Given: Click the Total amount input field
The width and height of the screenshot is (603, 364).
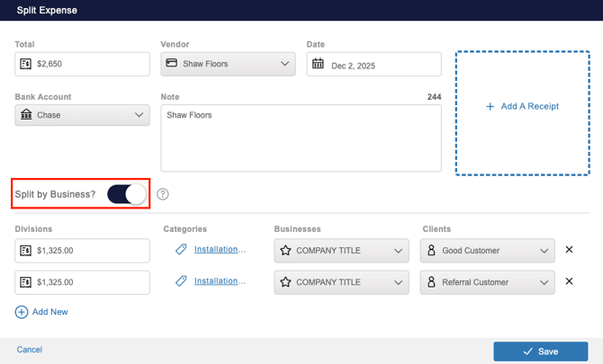Looking at the screenshot, I should 90,65.
